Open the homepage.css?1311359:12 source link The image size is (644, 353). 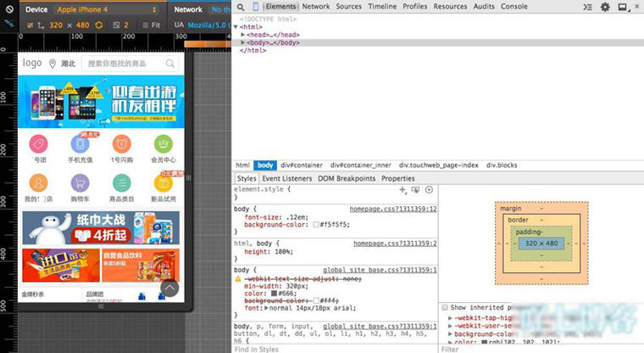coord(394,209)
